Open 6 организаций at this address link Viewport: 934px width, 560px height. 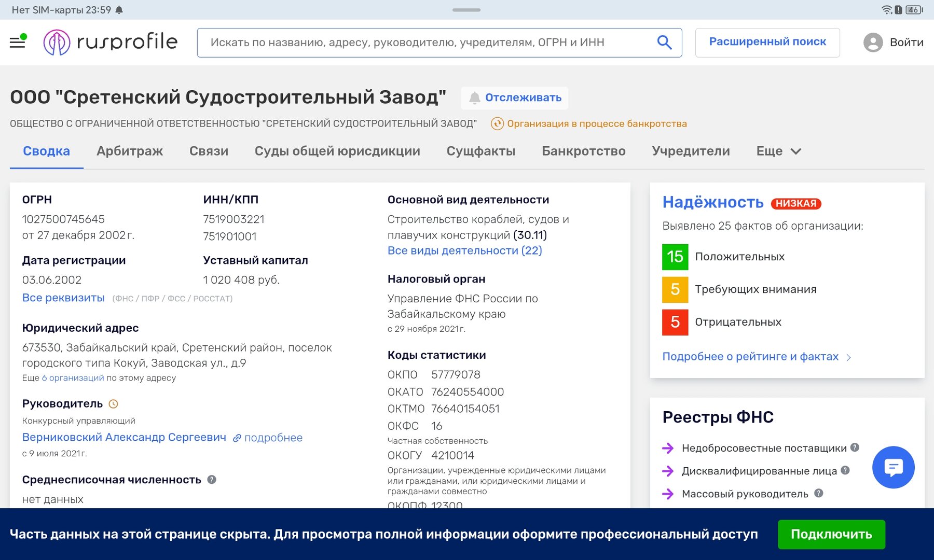[73, 378]
